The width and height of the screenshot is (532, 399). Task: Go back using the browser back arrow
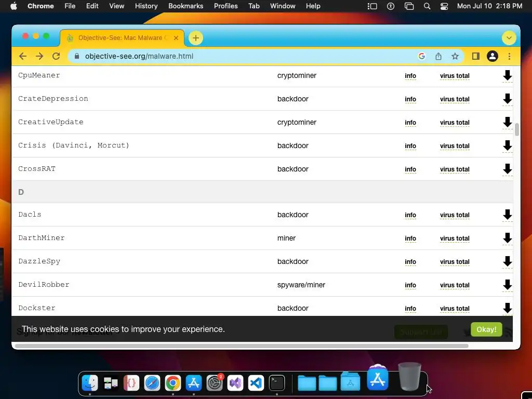point(23,56)
